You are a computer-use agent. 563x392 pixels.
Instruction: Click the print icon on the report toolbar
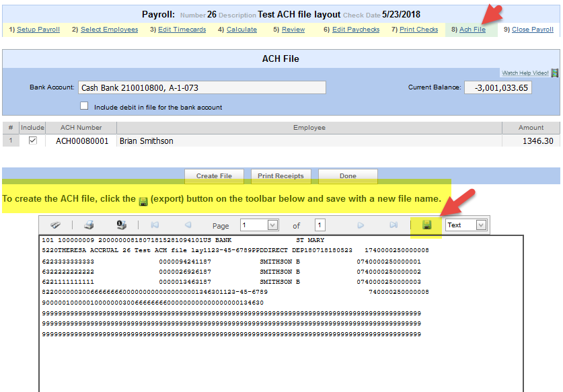[x=89, y=225]
